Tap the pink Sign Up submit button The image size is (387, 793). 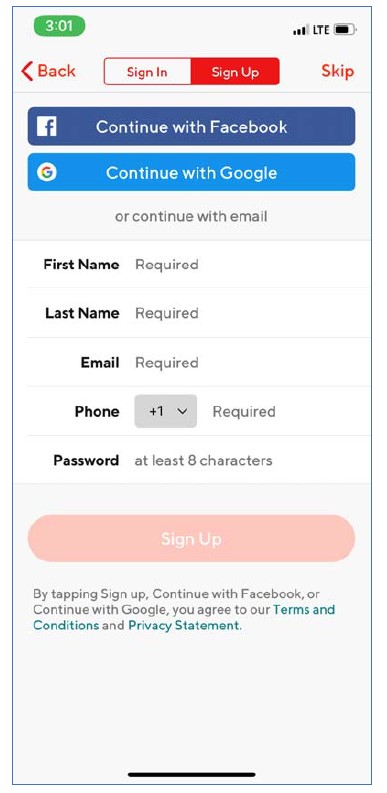coord(191,539)
